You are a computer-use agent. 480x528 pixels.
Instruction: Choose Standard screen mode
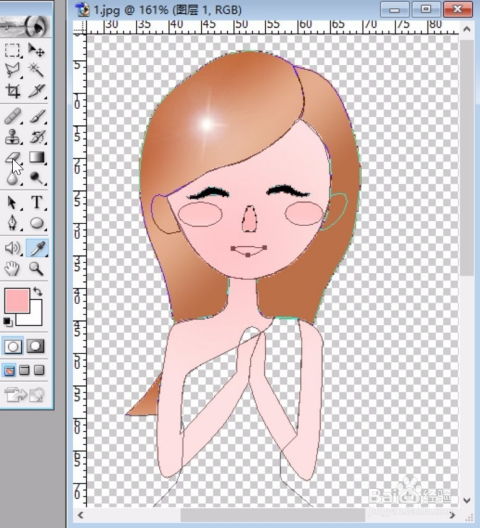coord(9,371)
